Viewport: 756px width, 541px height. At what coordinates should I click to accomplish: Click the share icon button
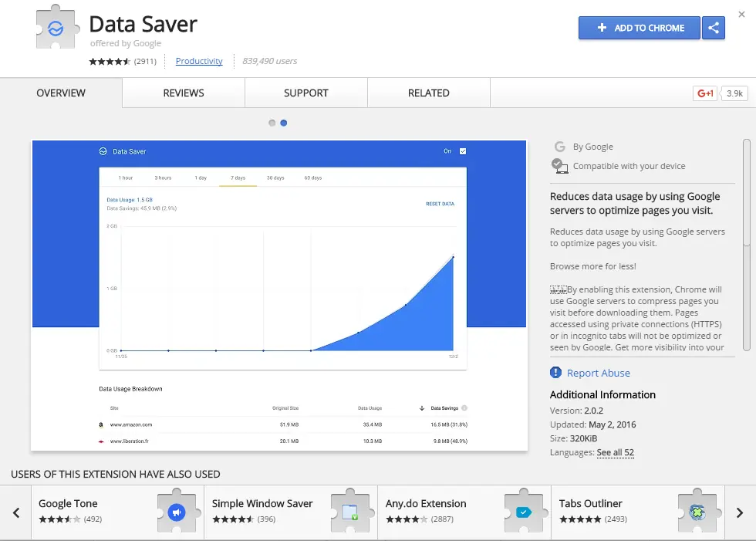714,28
